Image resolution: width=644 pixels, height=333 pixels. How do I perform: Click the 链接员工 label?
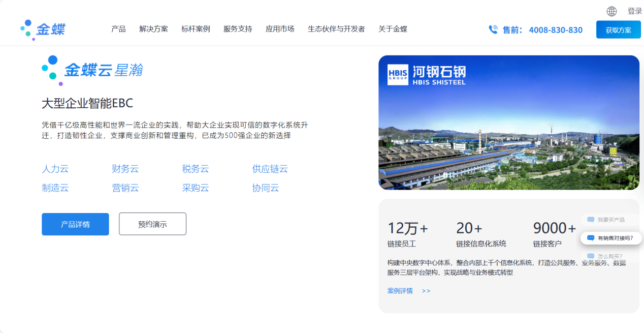coord(401,244)
